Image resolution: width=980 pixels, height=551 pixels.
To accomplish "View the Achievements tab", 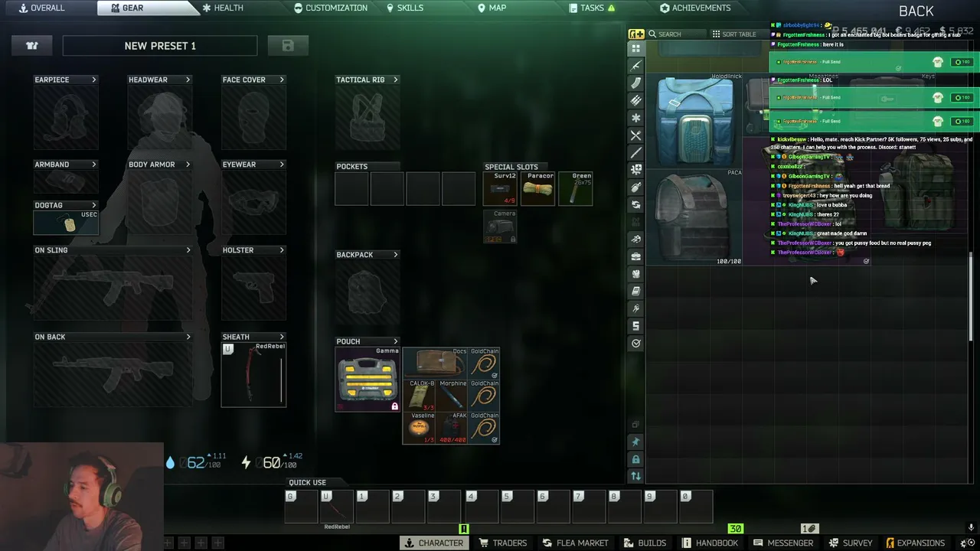I will point(695,8).
